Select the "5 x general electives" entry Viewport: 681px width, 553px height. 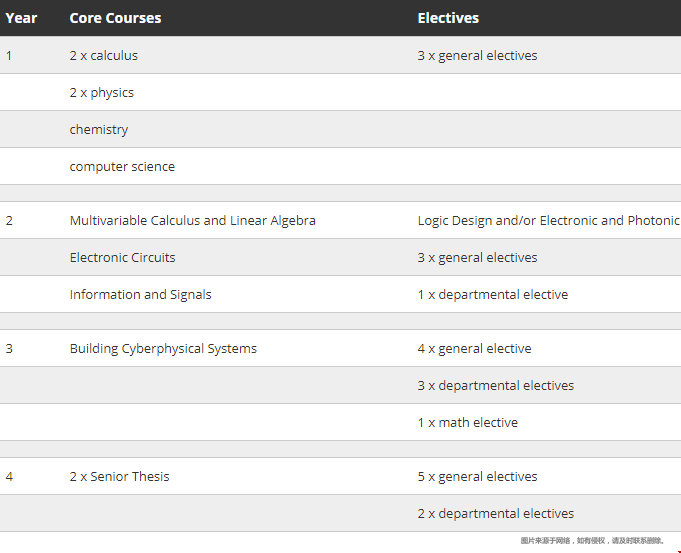[x=478, y=477]
